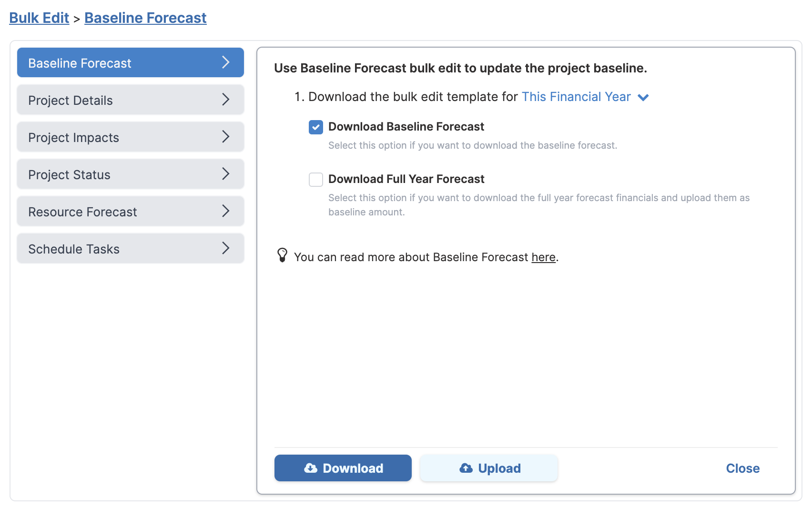Open the 'here' help link

pos(543,257)
